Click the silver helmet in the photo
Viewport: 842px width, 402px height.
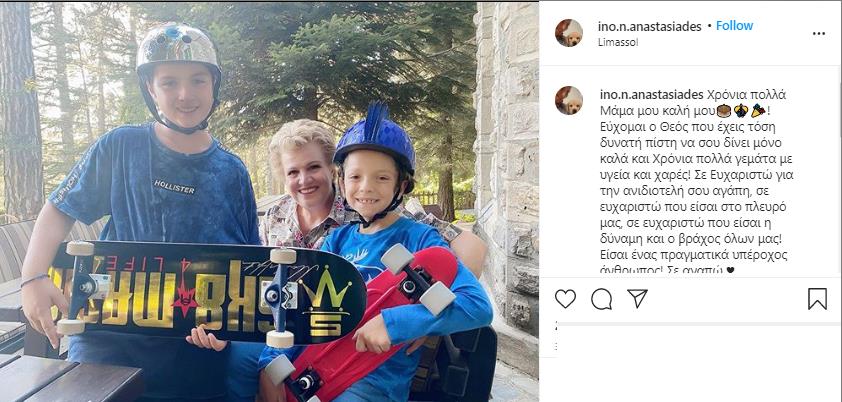pyautogui.click(x=178, y=56)
